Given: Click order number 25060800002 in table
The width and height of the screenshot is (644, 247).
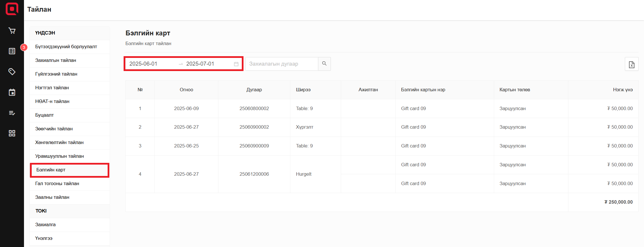Looking at the screenshot, I should point(254,108).
